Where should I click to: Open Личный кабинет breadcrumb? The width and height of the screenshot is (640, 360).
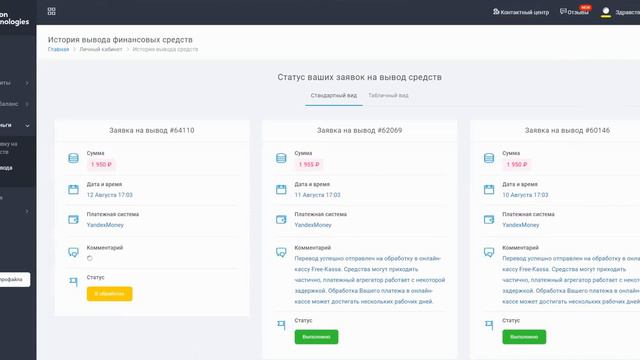tap(101, 49)
